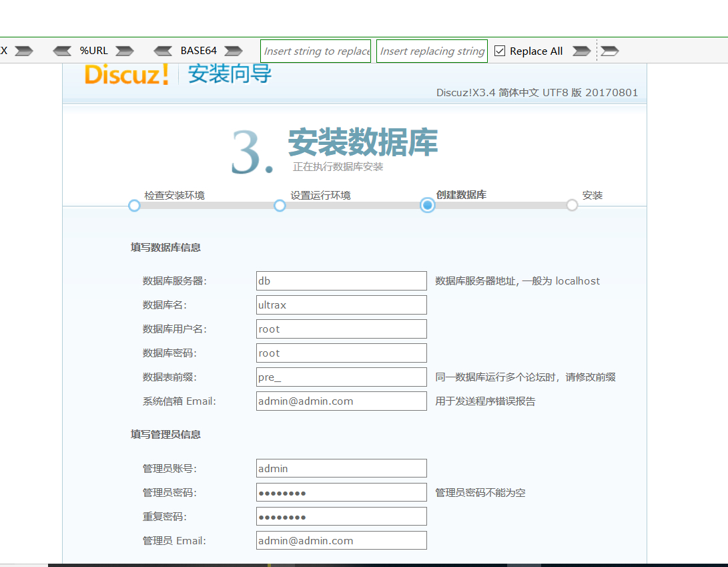Click the Discuz! logo

point(127,74)
